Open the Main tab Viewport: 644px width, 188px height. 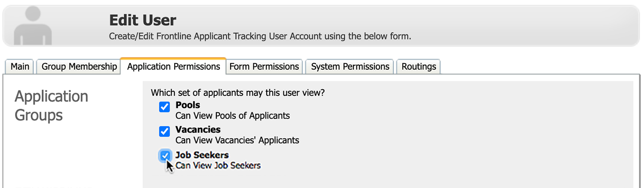20,67
